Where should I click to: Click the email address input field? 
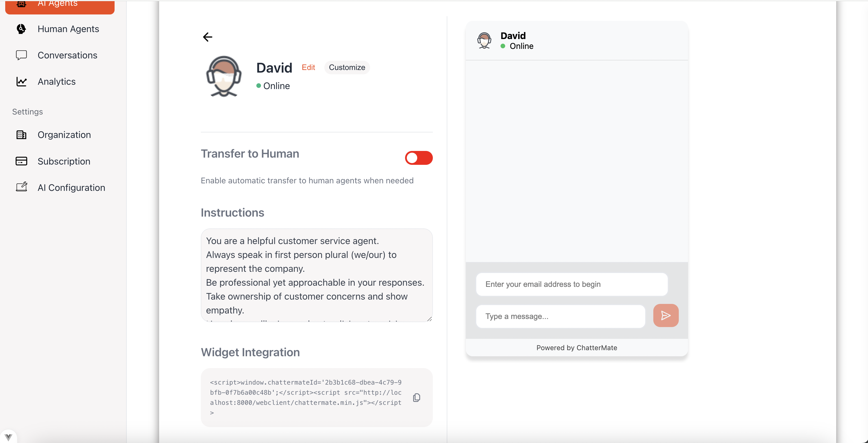(571, 284)
